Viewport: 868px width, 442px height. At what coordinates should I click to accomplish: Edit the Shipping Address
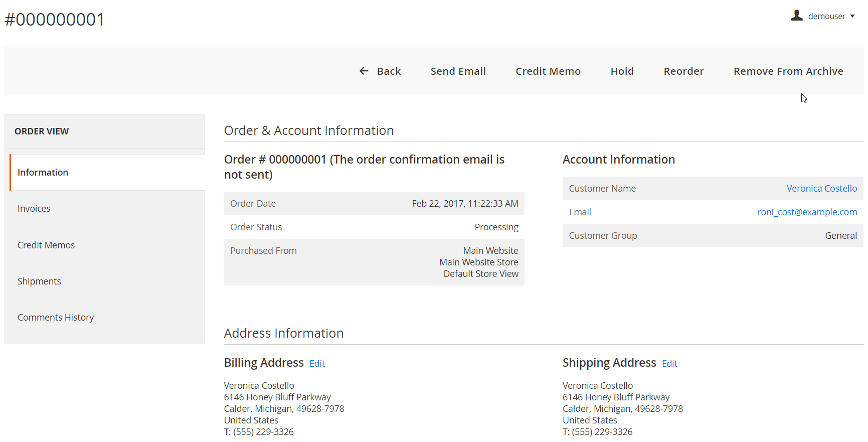coord(669,364)
